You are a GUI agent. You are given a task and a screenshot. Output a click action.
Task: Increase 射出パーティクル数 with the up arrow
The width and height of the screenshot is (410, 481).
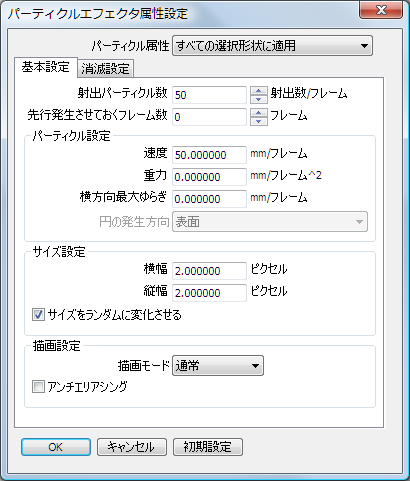(x=259, y=91)
